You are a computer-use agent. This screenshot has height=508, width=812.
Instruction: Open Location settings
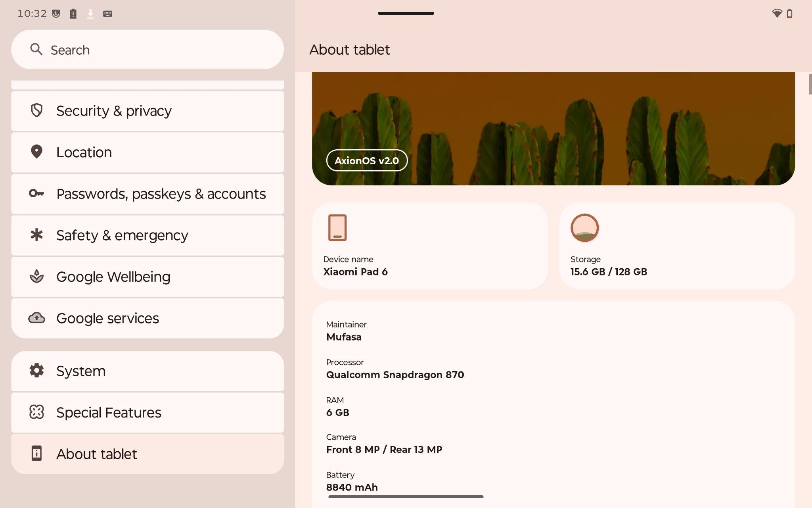coord(147,152)
